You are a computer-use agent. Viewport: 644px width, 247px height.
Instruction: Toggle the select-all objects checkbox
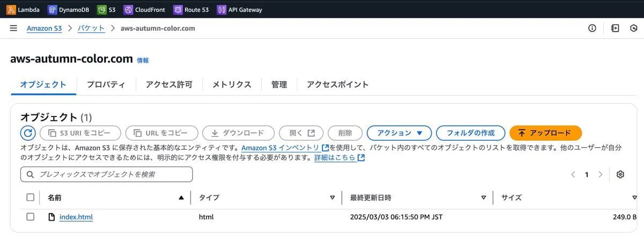point(31,198)
